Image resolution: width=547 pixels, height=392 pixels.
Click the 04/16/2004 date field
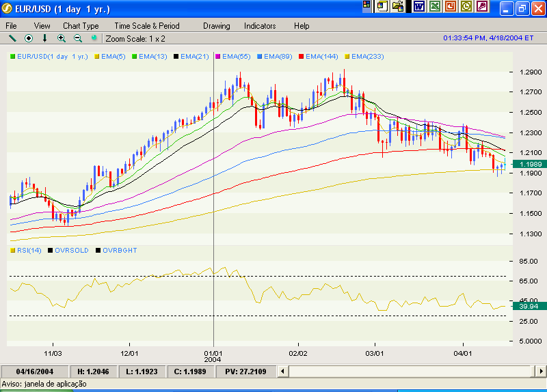tap(35, 372)
